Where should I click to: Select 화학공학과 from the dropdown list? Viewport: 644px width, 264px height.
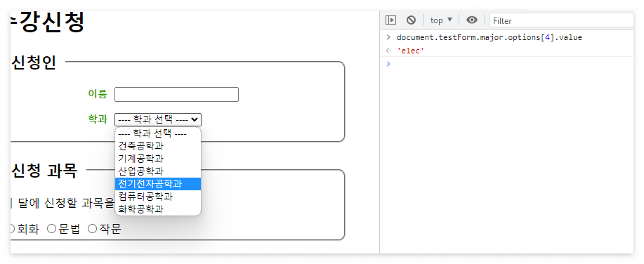(158, 209)
